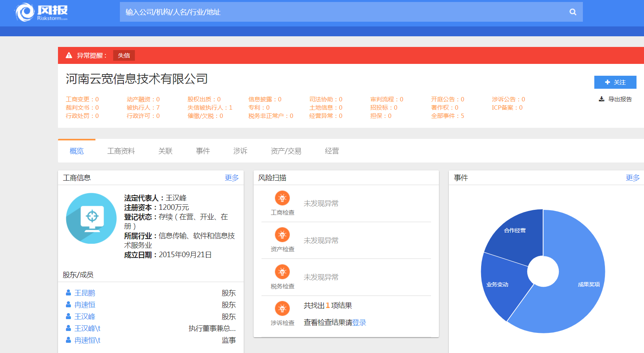This screenshot has height=353, width=644.
Task: Click the company monitor avatar icon
Action: [91, 218]
